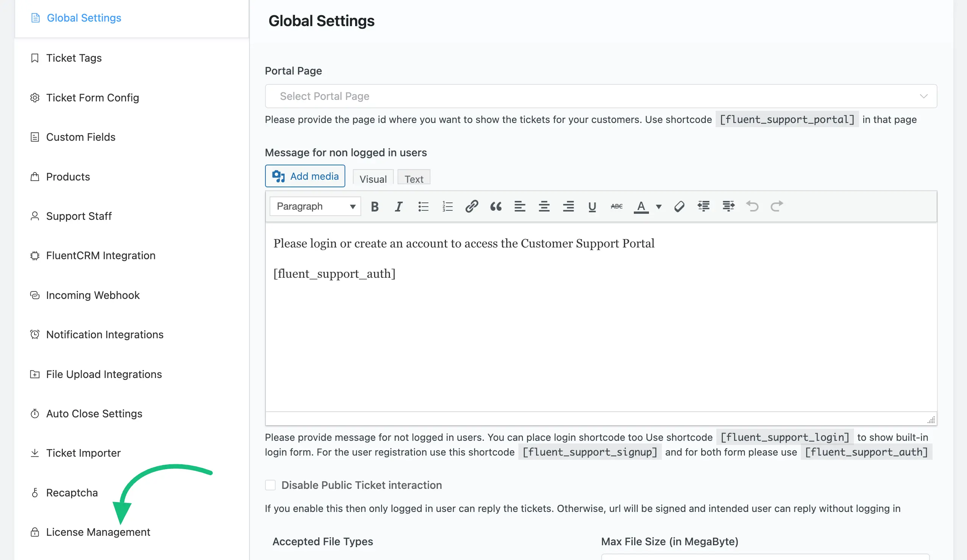Click the Incoming Webhook sidebar icon
This screenshot has width=967, height=560.
click(x=35, y=295)
